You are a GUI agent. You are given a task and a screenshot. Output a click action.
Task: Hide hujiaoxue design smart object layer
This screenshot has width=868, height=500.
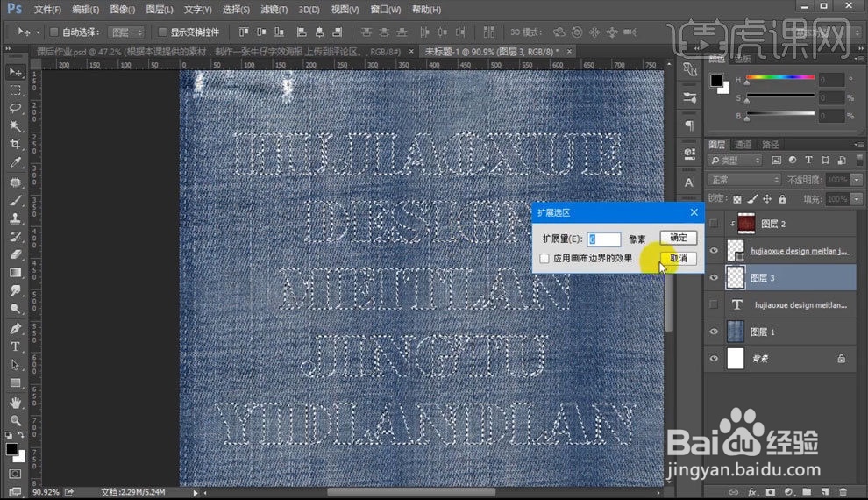[714, 251]
